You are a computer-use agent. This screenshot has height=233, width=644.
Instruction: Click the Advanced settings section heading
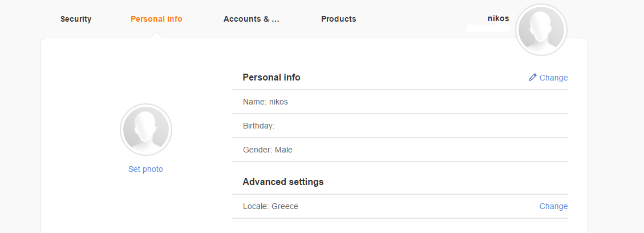pyautogui.click(x=283, y=182)
